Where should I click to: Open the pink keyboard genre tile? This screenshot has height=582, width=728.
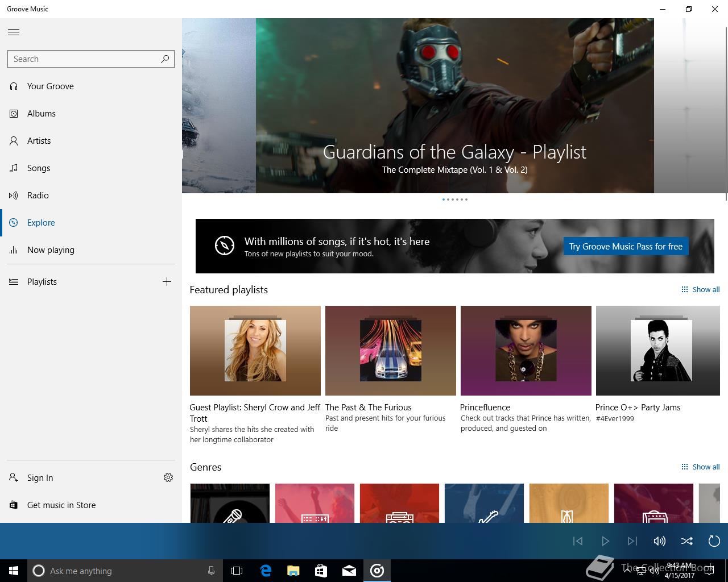click(315, 503)
